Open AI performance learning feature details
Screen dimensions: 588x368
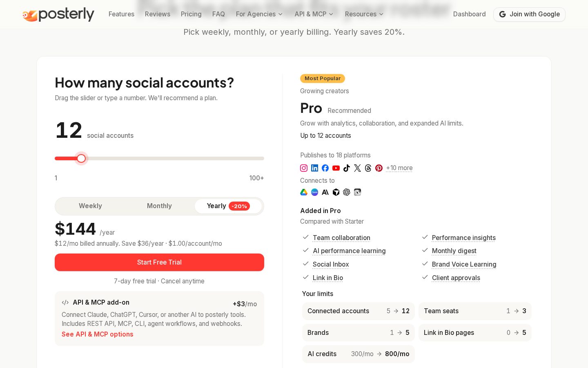click(349, 251)
